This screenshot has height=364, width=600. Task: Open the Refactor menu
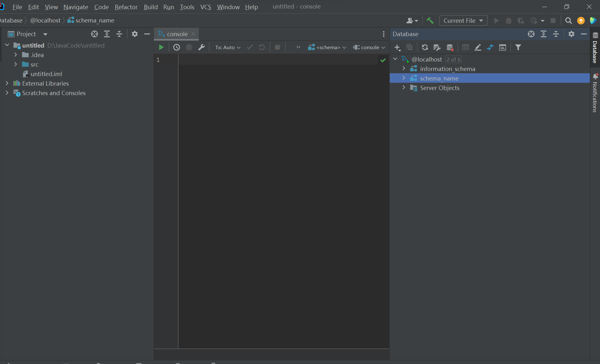126,7
